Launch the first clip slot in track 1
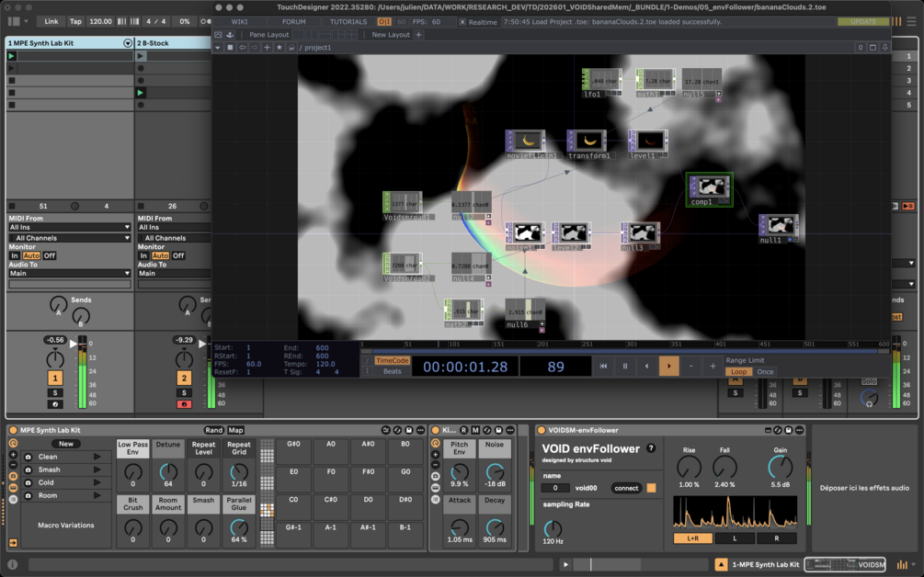924x577 pixels. click(x=11, y=56)
